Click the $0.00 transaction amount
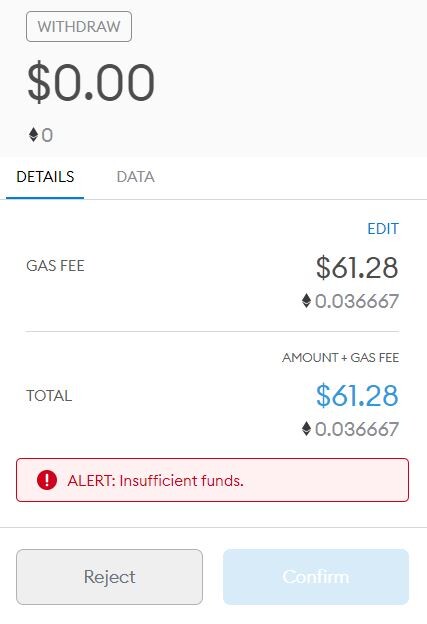 pos(91,82)
